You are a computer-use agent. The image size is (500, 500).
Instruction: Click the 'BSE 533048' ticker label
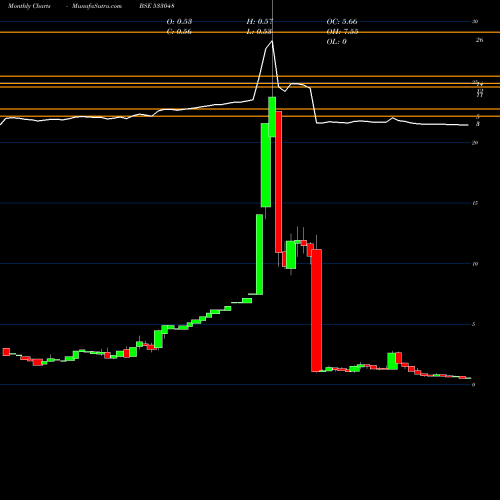(x=157, y=6)
